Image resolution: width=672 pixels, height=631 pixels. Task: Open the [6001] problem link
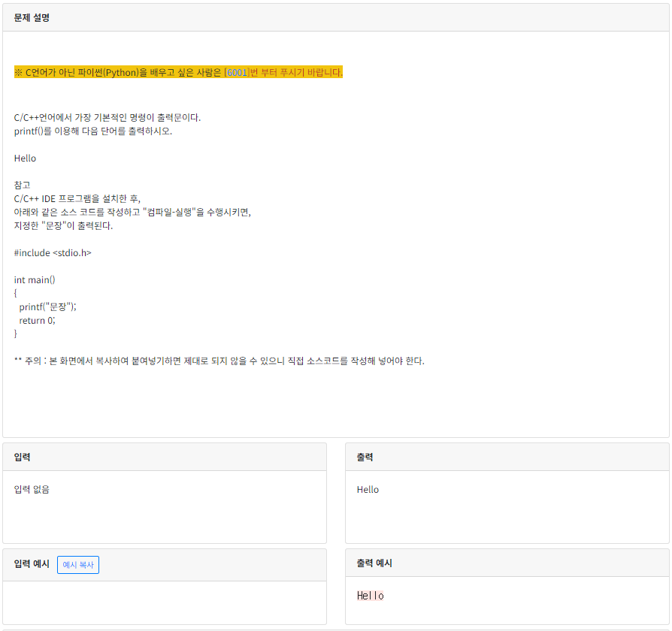(237, 72)
